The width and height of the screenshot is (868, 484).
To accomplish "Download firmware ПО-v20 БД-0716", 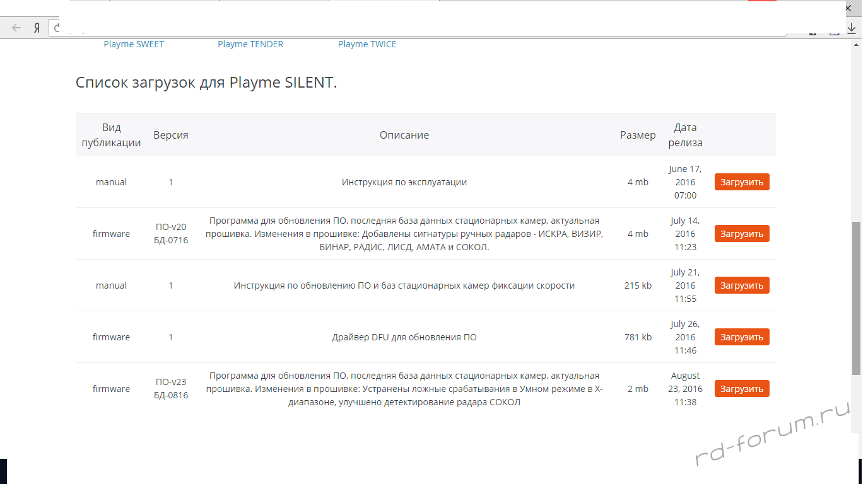I will (742, 234).
